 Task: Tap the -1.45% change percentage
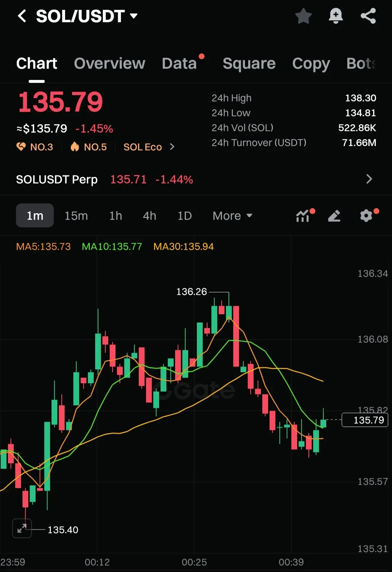(94, 129)
